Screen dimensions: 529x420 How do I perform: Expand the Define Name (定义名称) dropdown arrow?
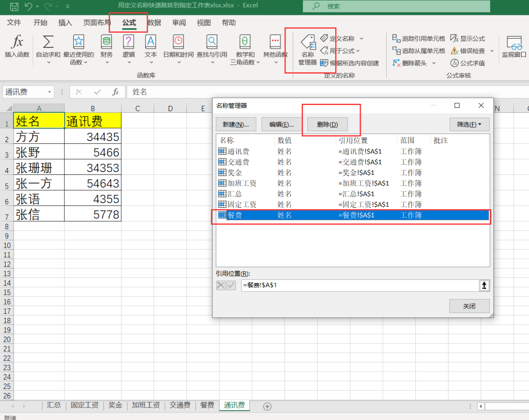tap(362, 38)
